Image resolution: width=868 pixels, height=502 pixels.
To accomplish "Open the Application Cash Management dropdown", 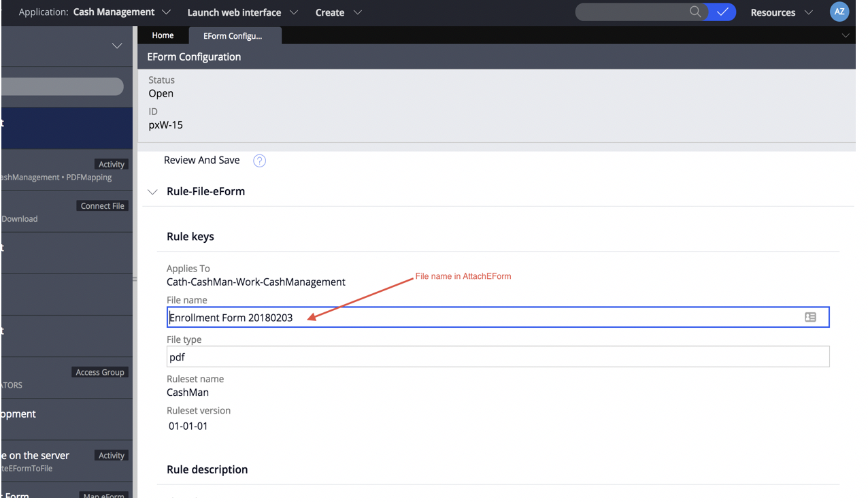I will [x=95, y=12].
